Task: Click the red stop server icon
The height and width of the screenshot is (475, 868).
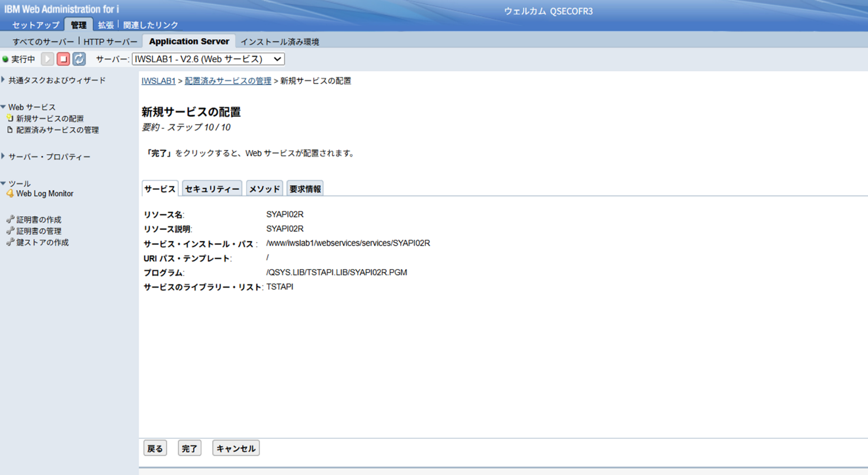Action: click(63, 59)
